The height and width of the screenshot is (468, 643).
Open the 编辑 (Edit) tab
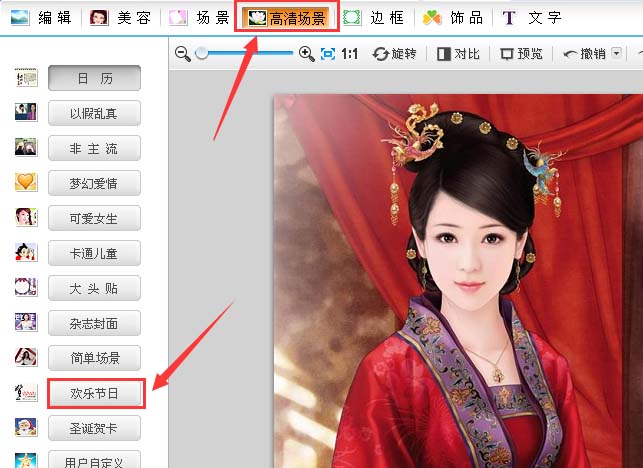tap(41, 18)
